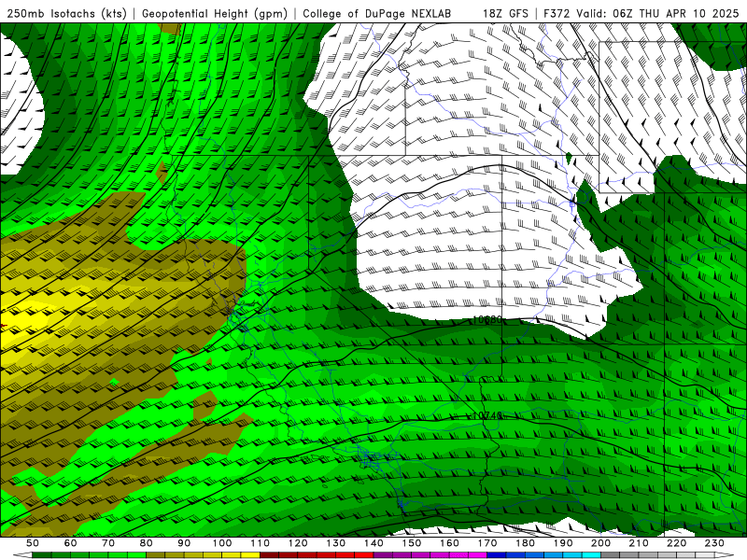The height and width of the screenshot is (560, 747).
Task: Click the '80' value on the color scale
Action: (x=147, y=543)
